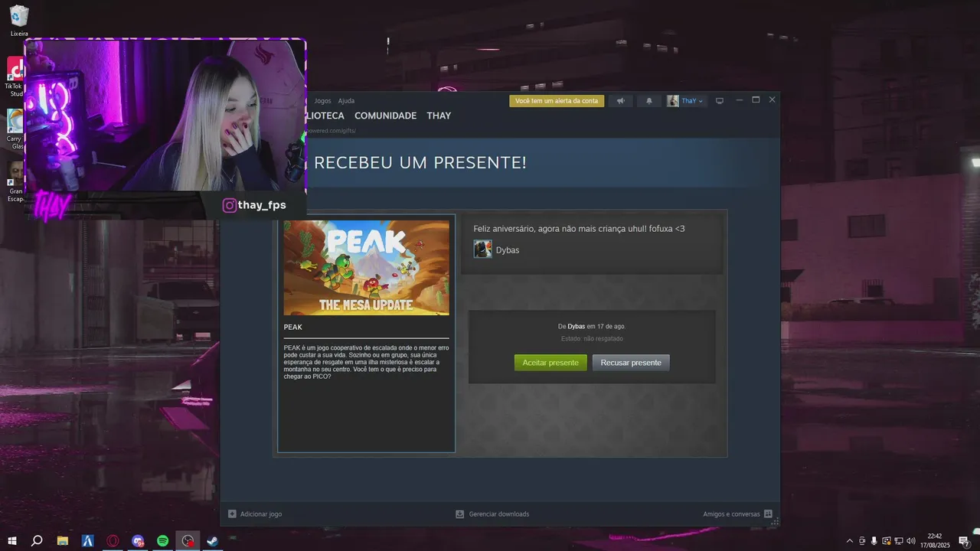
Task: Open the PEAK game banner image
Action: [366, 268]
